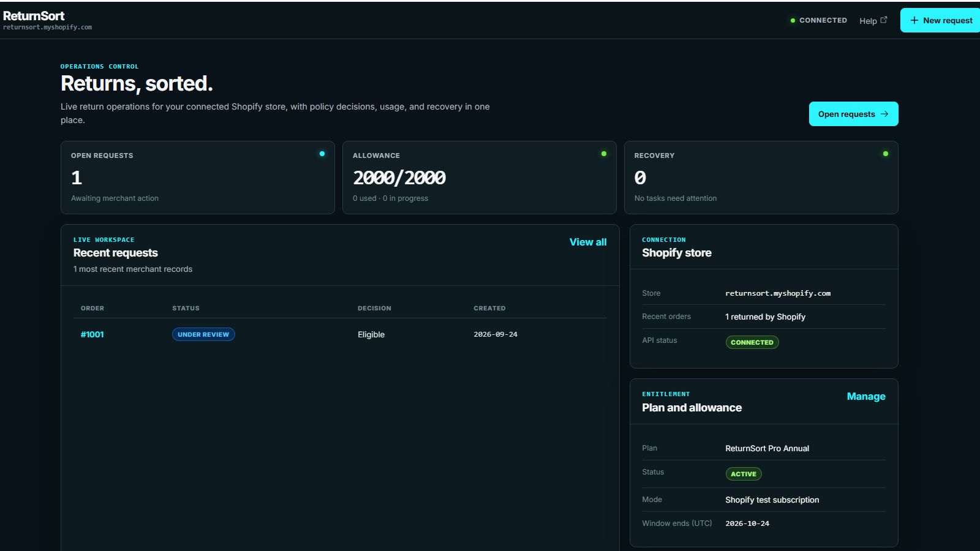Click the green dot beside CONNECTED in header
This screenshot has height=551, width=980.
coord(793,20)
